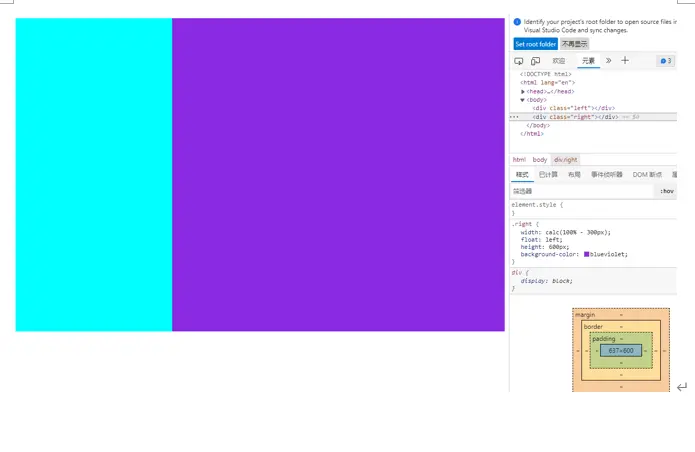The width and height of the screenshot is (695, 452).
Task: Open the 已计算 computed tab
Action: pos(548,175)
